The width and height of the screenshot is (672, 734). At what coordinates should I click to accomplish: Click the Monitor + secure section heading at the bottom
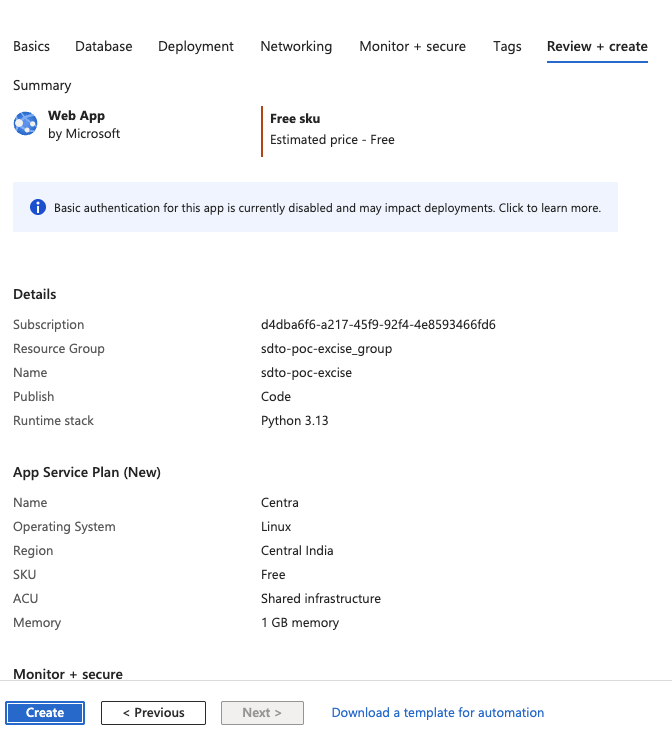[x=68, y=674]
